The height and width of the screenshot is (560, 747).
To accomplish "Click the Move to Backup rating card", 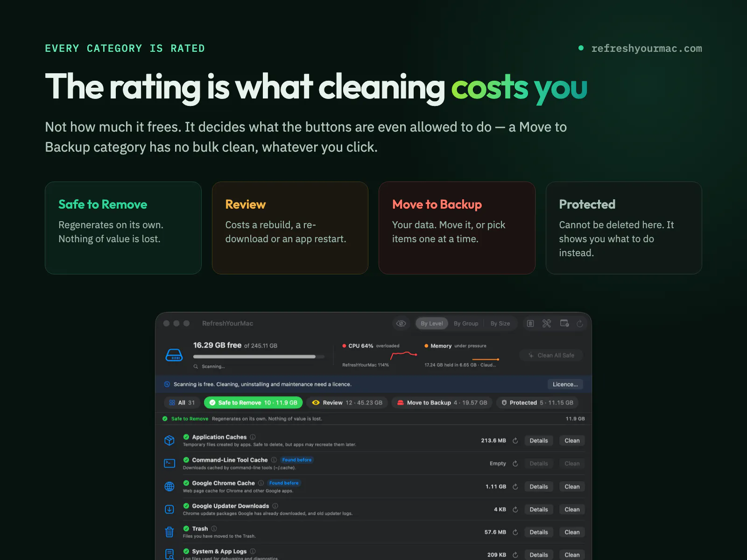I will click(457, 228).
